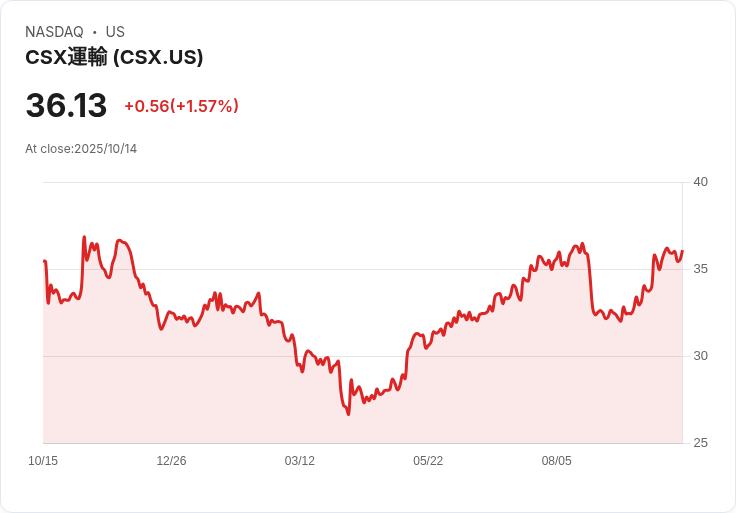Click the 35 value on the y-axis
736x513 pixels.
pos(700,269)
